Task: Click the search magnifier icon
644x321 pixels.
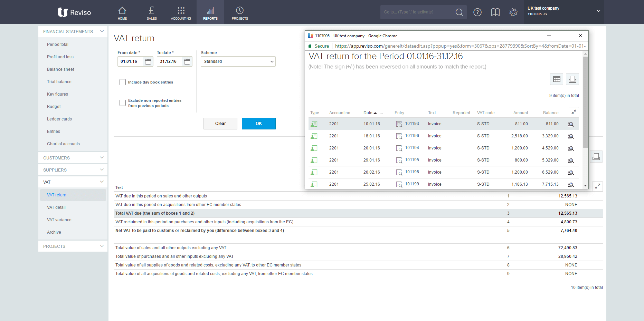Action: 459,12
